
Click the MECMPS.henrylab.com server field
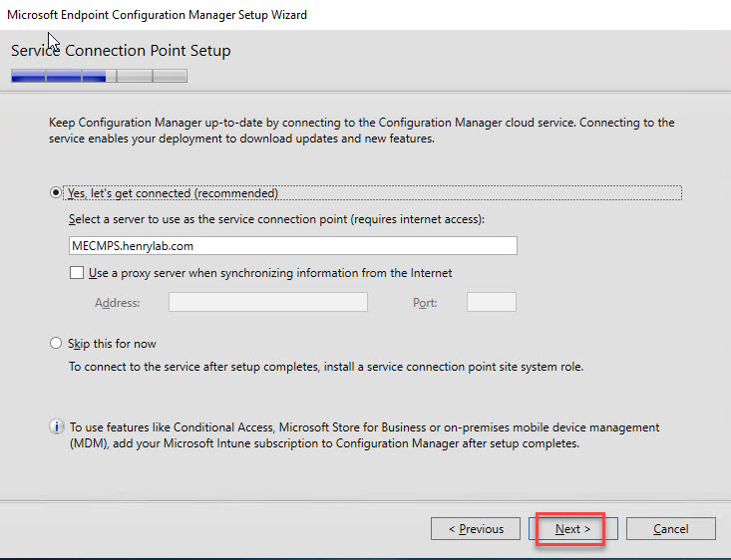point(292,246)
